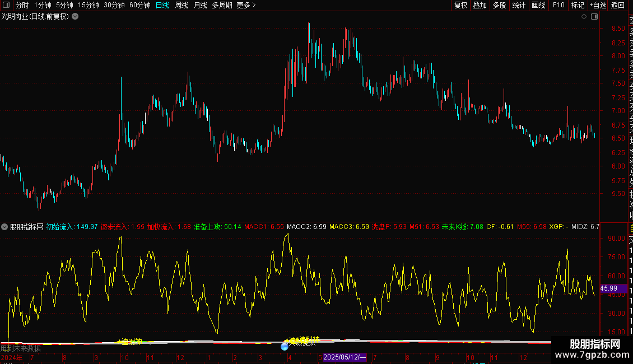Open the 标记 mark tool

coord(578,5)
